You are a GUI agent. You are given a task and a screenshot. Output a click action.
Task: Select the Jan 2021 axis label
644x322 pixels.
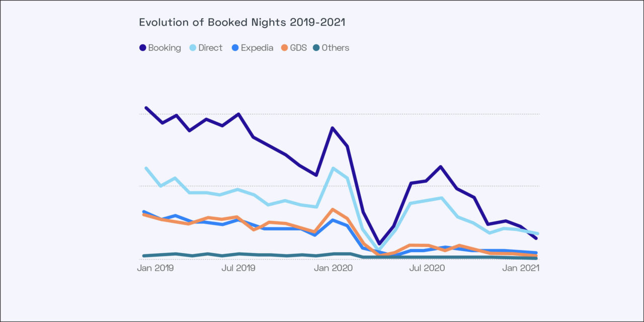pyautogui.click(x=521, y=268)
